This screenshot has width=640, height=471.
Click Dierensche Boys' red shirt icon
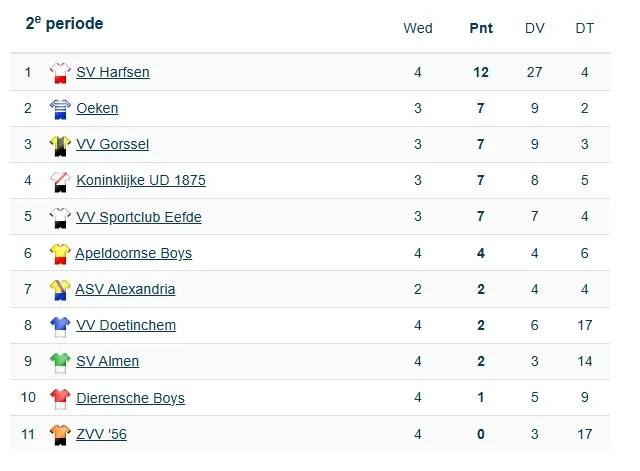click(x=60, y=398)
